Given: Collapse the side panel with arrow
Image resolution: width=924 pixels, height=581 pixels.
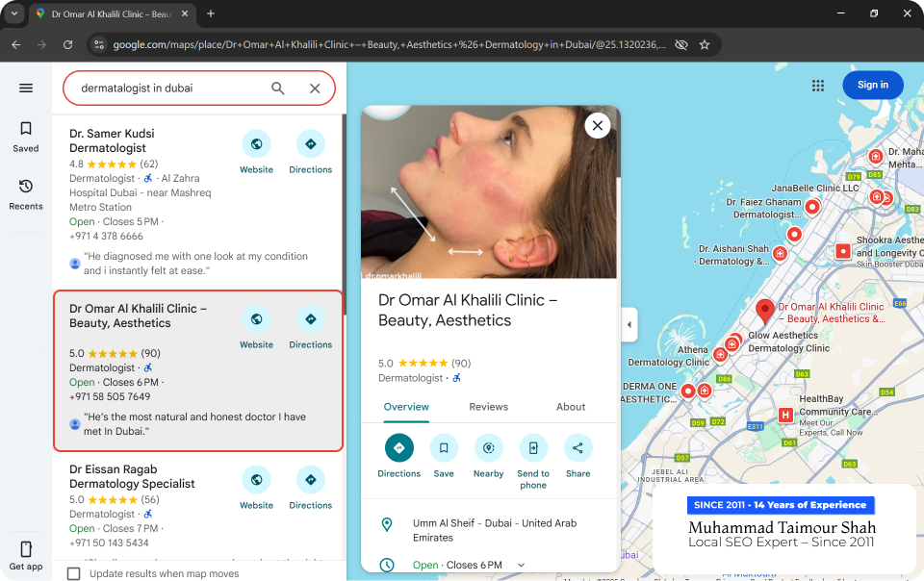Looking at the screenshot, I should 629,324.
